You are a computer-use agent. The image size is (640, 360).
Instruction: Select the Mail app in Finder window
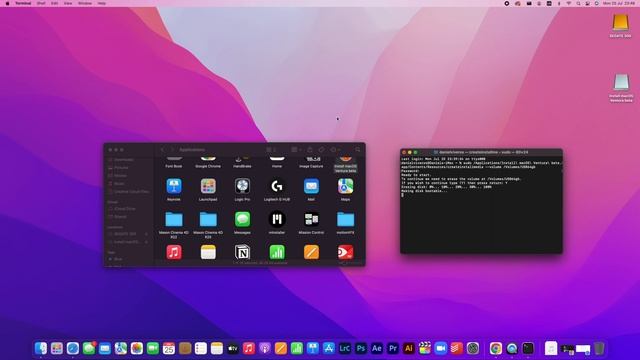(x=311, y=186)
